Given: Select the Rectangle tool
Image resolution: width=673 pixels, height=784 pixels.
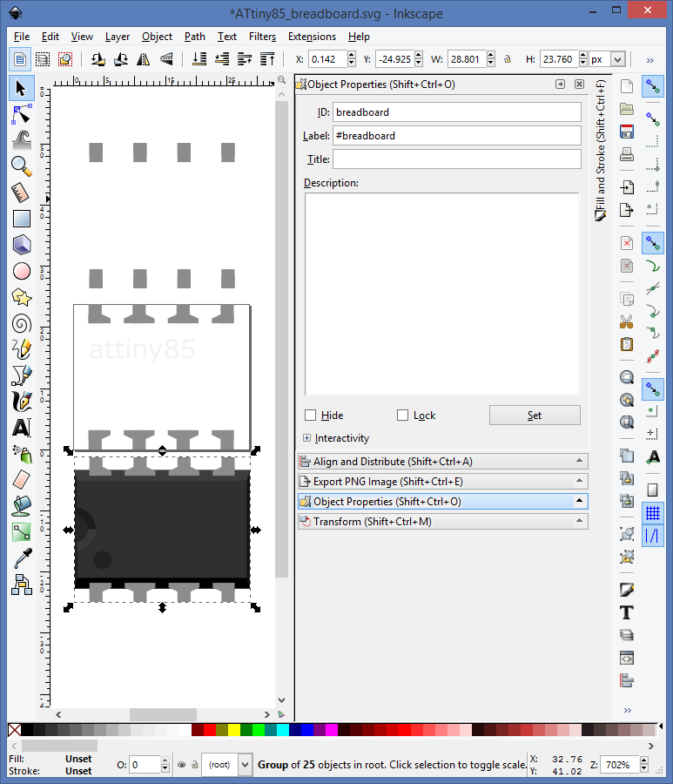Looking at the screenshot, I should (21, 219).
